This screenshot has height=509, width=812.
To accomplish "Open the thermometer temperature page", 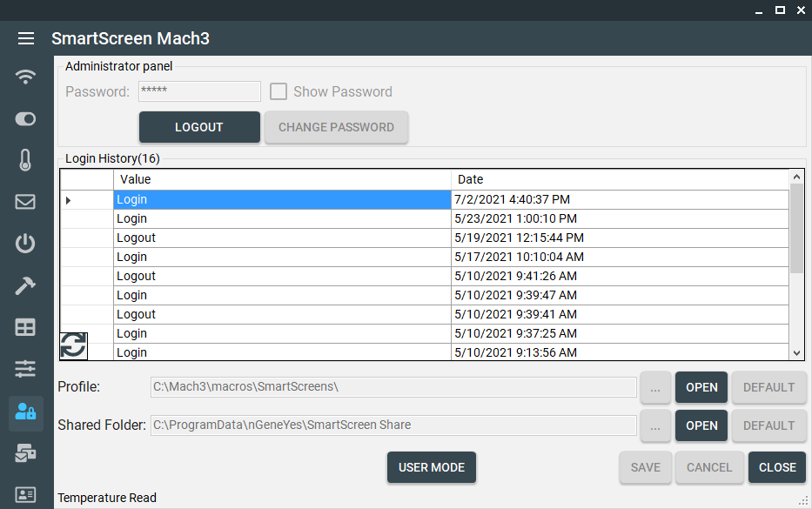I will click(26, 160).
